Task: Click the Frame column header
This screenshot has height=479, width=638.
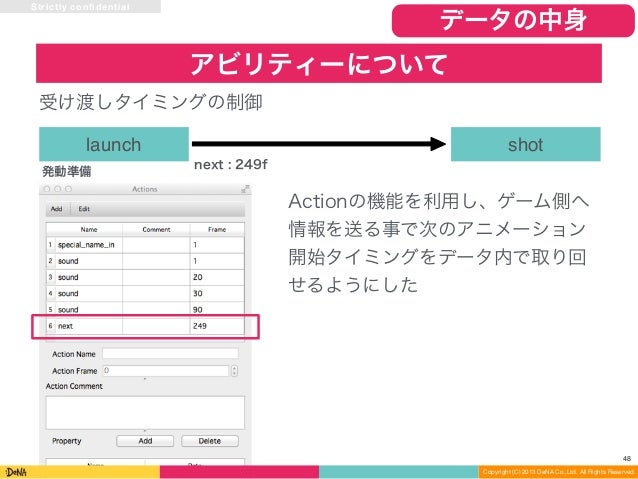Action: tap(217, 230)
